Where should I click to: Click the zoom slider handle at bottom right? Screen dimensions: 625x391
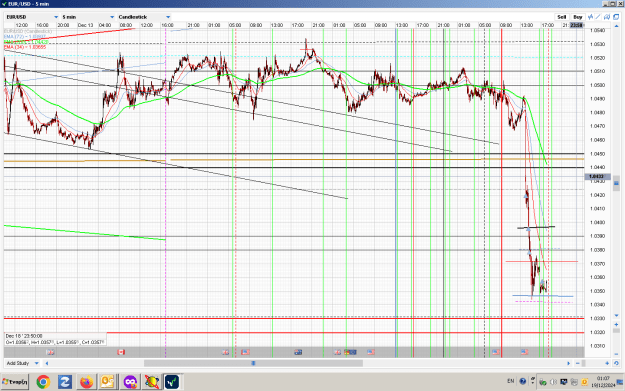click(584, 363)
